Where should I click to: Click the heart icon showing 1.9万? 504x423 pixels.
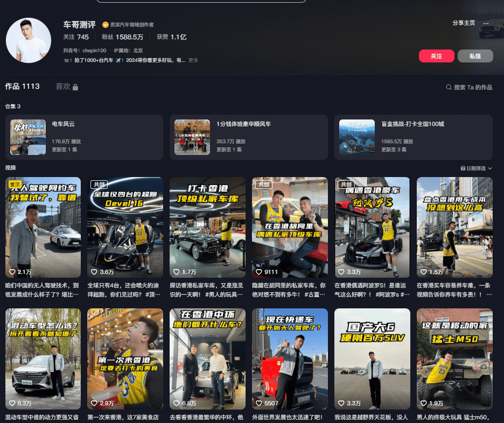(424, 404)
